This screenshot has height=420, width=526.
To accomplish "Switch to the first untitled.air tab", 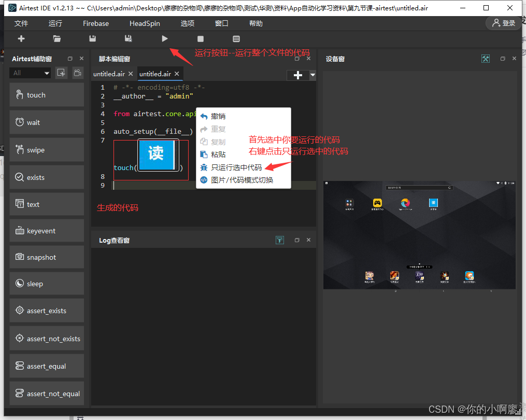I will [109, 74].
